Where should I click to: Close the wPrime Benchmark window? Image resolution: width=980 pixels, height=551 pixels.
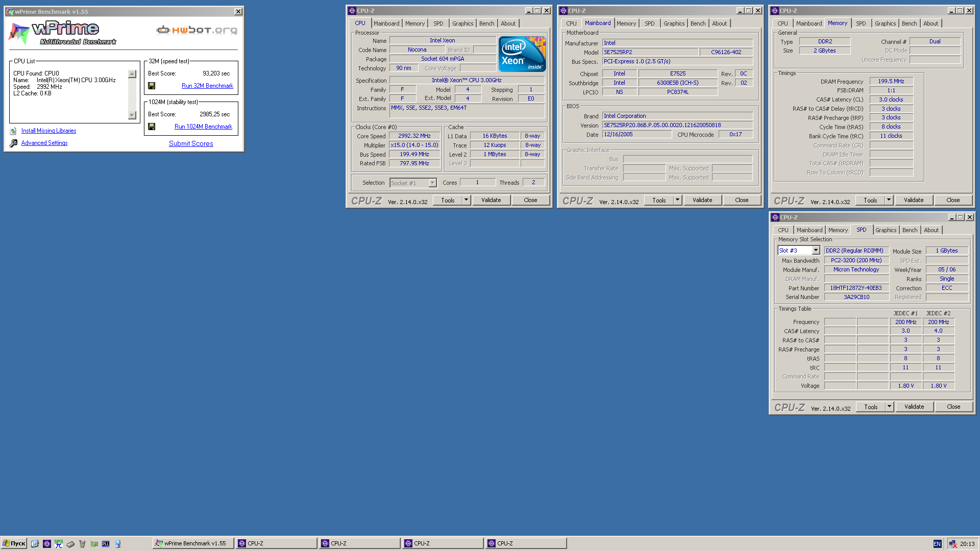[x=238, y=12]
